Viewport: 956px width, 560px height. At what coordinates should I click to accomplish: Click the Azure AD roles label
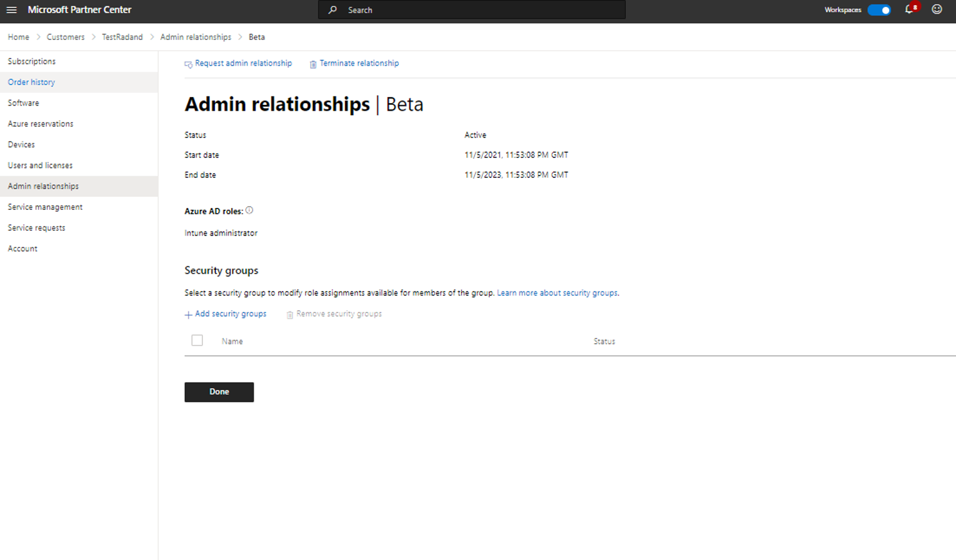tap(214, 211)
